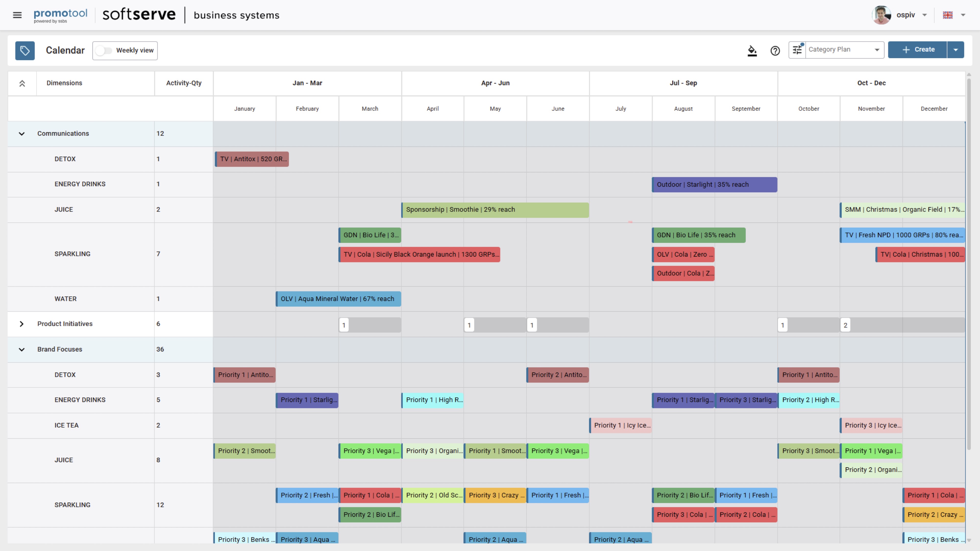Open Sponsorship Smoothie 29% reach bar
Screen dimensions: 980x551
pyautogui.click(x=495, y=210)
